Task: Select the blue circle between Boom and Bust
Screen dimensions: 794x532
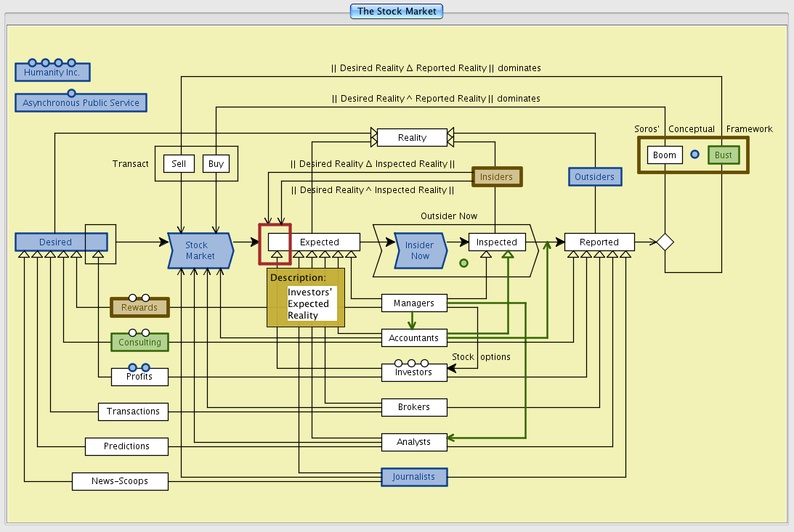Action: [x=694, y=155]
